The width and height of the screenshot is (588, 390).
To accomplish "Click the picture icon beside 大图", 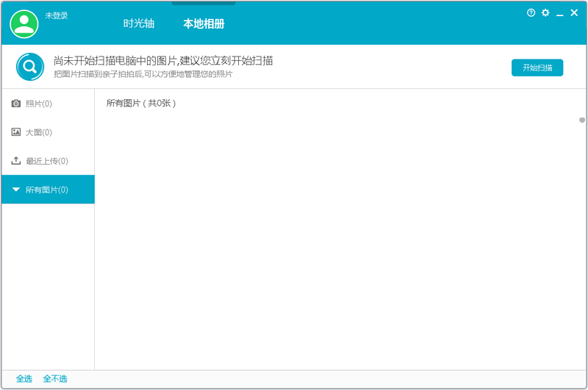I will [x=16, y=132].
